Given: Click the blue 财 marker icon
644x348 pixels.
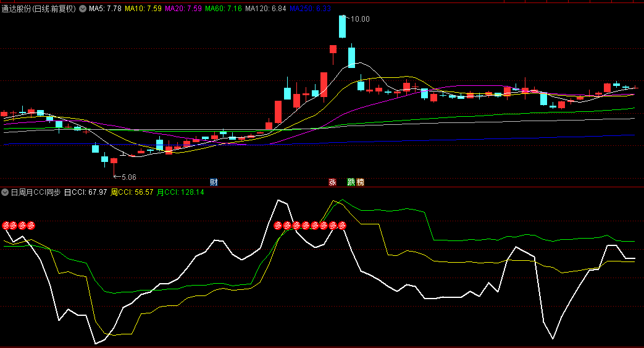Looking at the screenshot, I should 214,182.
